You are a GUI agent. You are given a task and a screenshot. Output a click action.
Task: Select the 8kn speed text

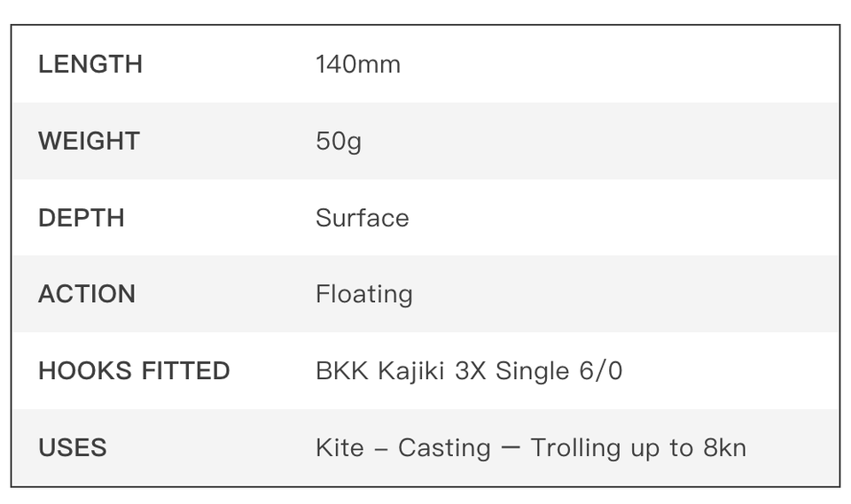click(725, 448)
